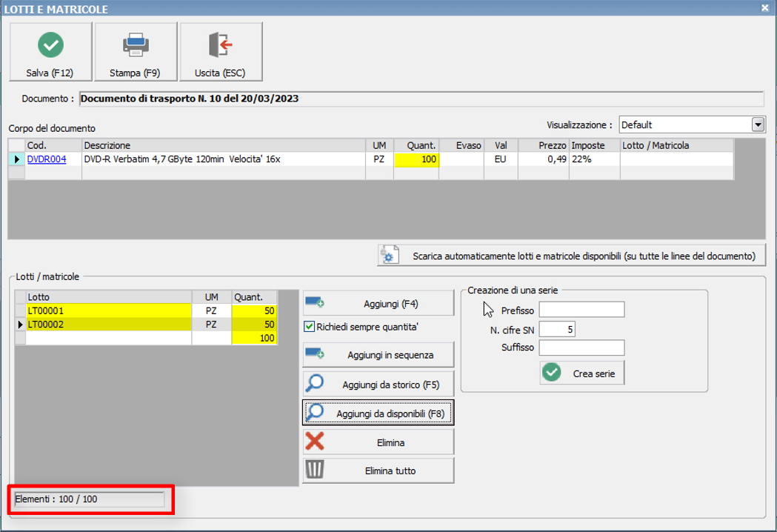
Task: Click the Prefisso text field
Action: point(581,310)
